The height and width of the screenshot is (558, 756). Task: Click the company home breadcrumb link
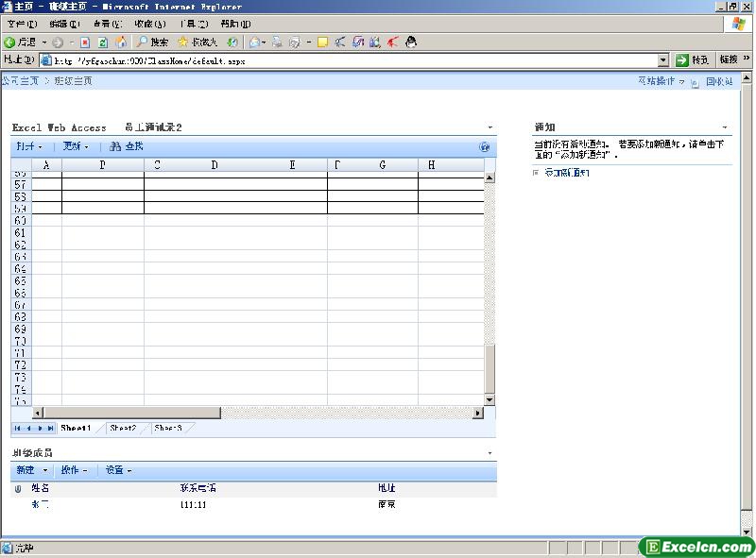pyautogui.click(x=20, y=81)
